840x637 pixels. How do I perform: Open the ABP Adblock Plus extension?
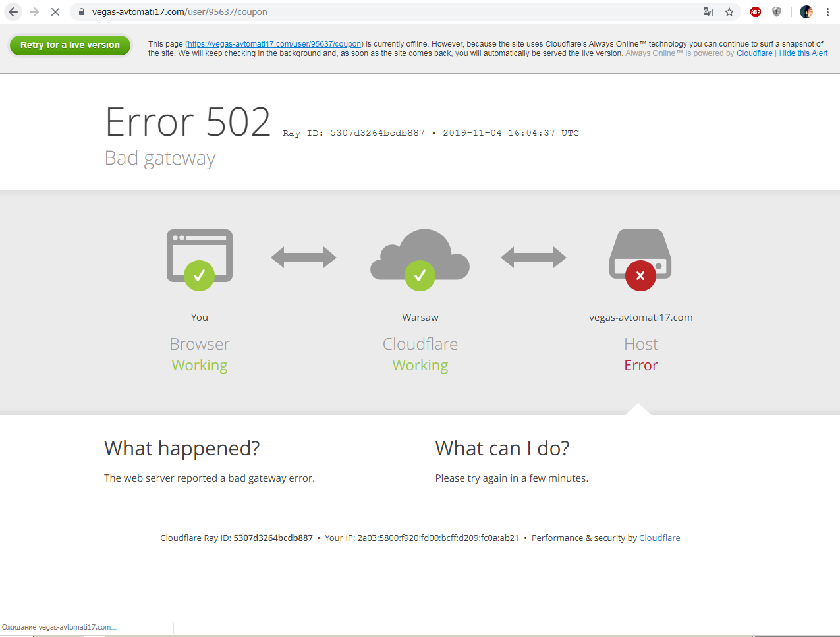756,12
